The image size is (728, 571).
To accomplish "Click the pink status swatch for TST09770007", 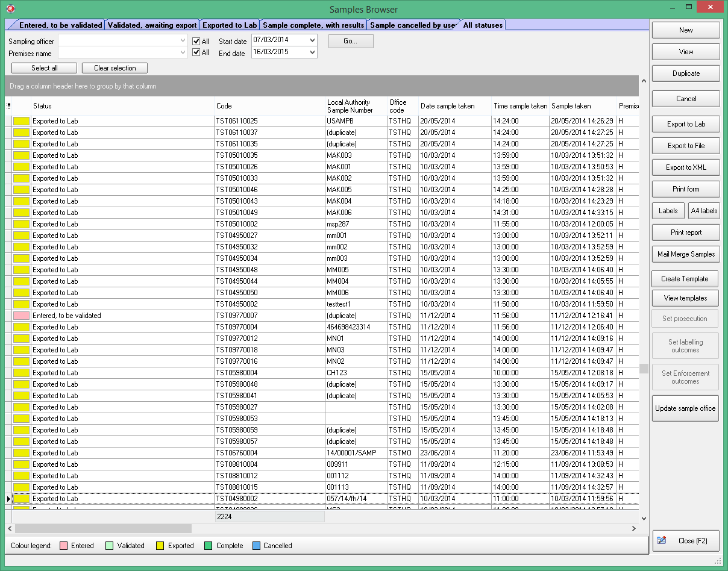I will click(22, 316).
